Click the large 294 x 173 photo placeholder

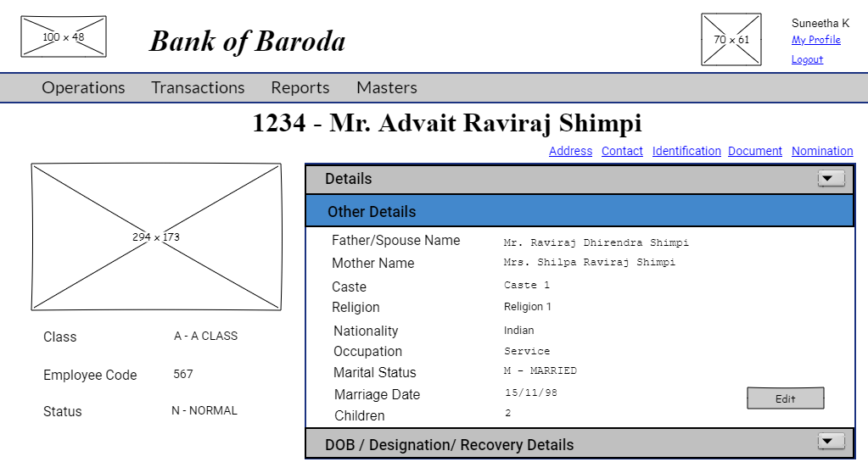[156, 237]
